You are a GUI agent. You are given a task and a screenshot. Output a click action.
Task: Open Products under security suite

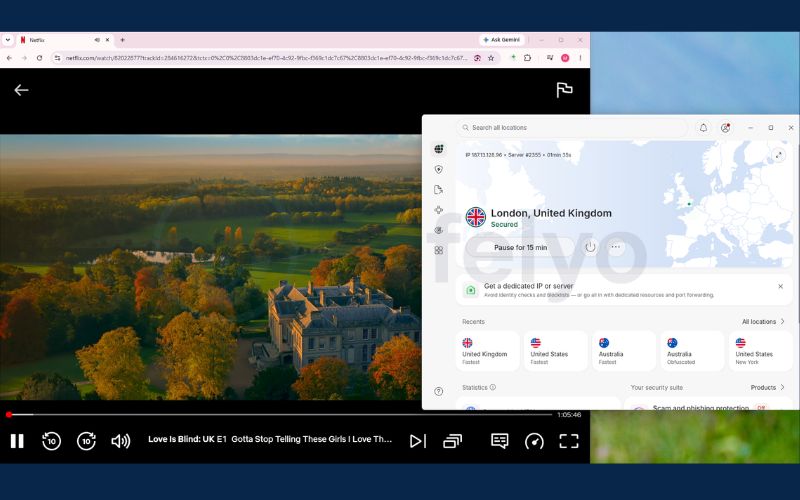[x=767, y=388]
